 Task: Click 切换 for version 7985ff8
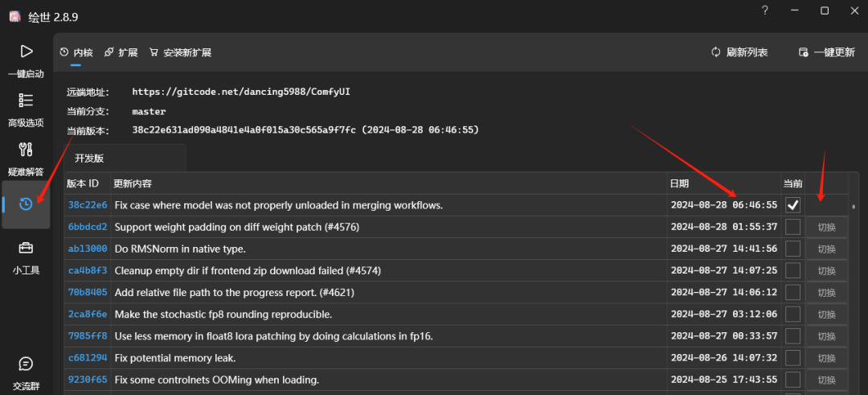click(x=826, y=336)
